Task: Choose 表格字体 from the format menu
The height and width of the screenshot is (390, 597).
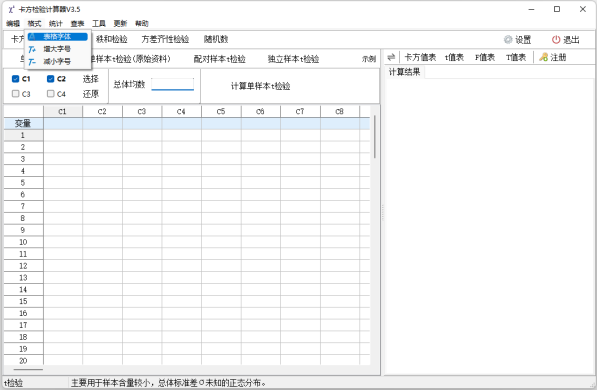Action: 57,37
